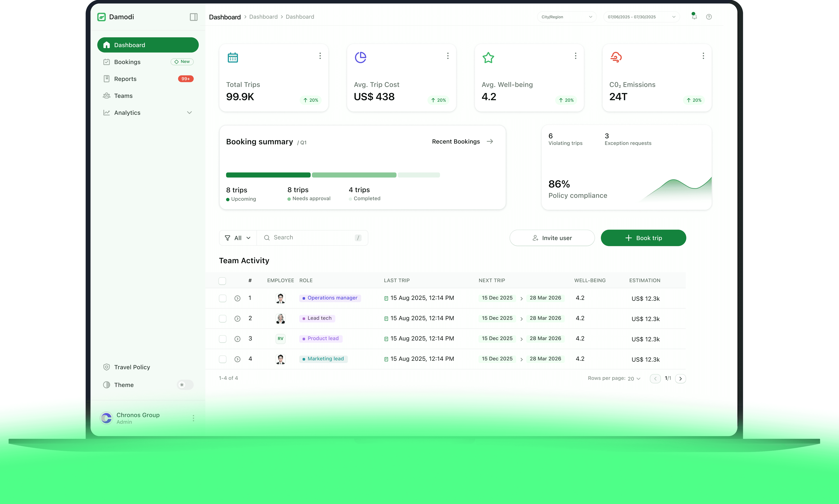Click the Upcoming segment of progress bar

(x=268, y=175)
